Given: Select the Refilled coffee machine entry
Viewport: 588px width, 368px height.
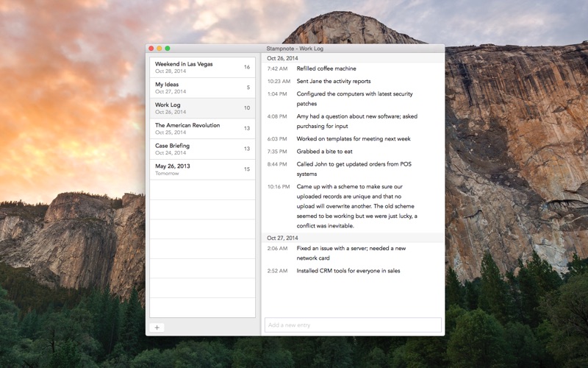Looking at the screenshot, I should pyautogui.click(x=326, y=68).
